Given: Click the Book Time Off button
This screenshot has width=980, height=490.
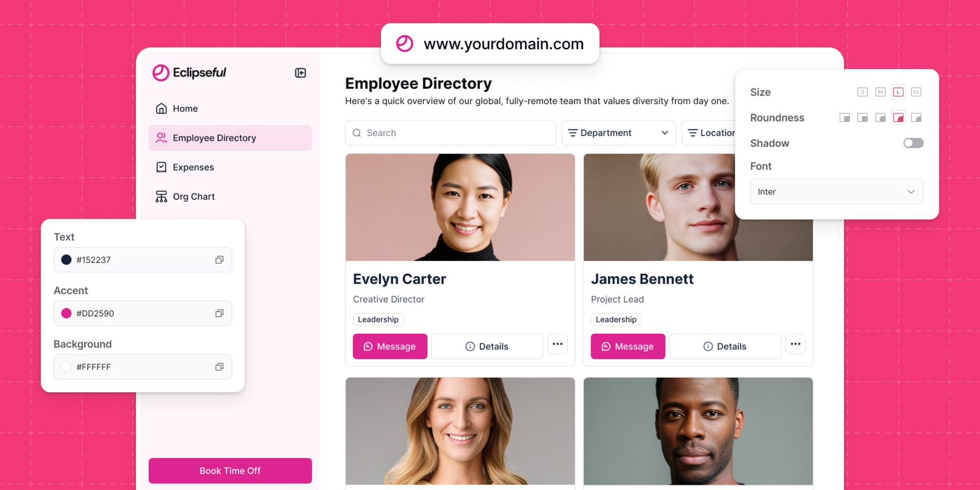Looking at the screenshot, I should pyautogui.click(x=230, y=471).
